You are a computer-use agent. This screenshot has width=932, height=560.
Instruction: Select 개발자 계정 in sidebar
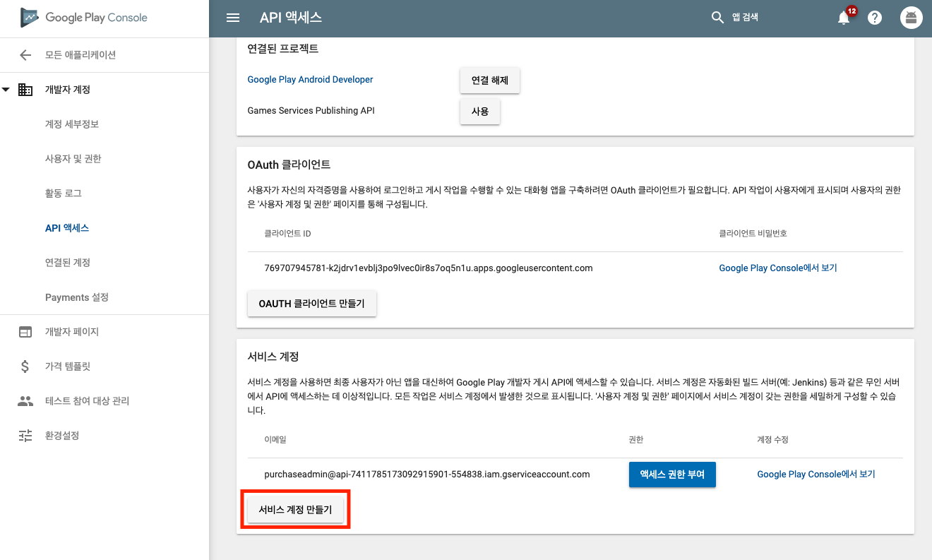(x=68, y=90)
